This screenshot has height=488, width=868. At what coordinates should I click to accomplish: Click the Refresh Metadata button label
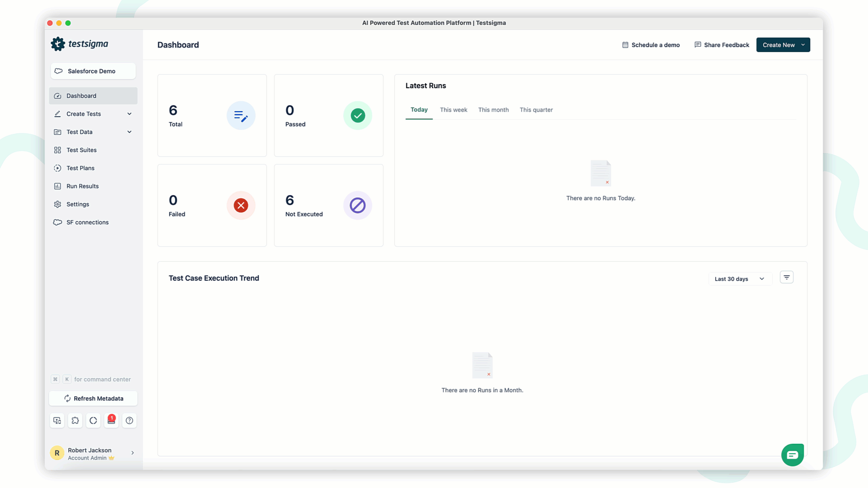pyautogui.click(x=99, y=399)
